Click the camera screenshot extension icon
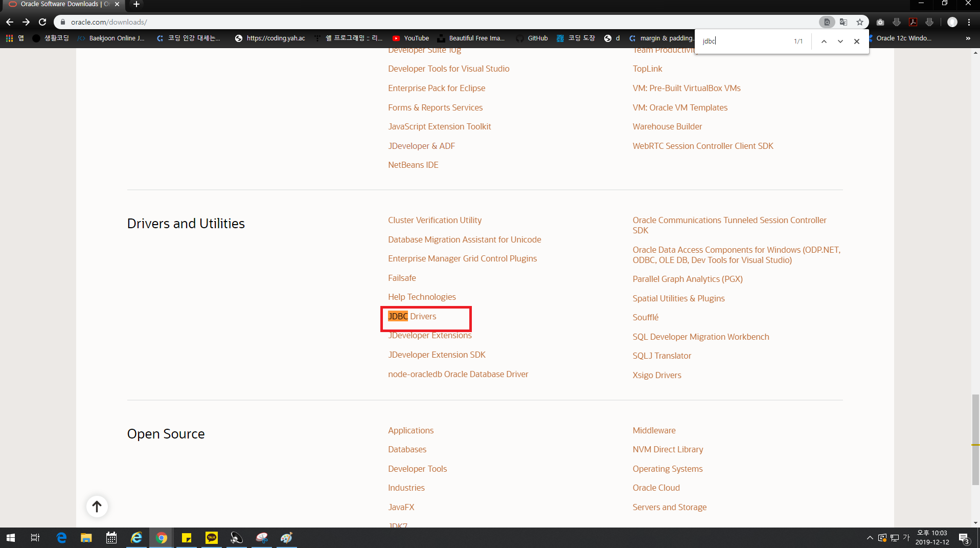The width and height of the screenshot is (980, 548). pyautogui.click(x=880, y=22)
